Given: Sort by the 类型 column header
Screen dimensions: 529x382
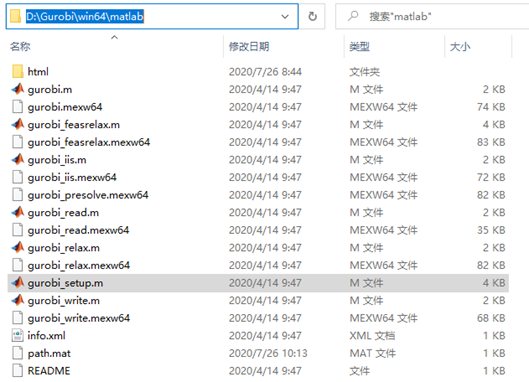Looking at the screenshot, I should pyautogui.click(x=360, y=46).
